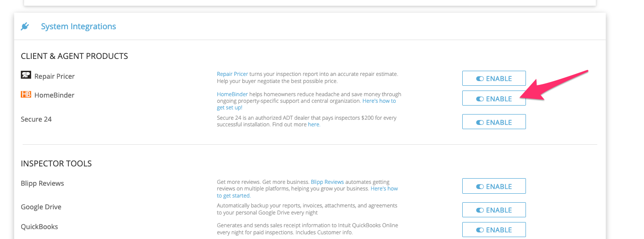
Task: Click the INSPECTOR TOOLS heading
Action: point(56,164)
